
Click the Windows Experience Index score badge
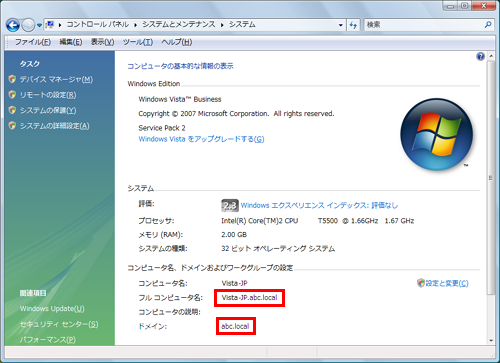point(230,206)
